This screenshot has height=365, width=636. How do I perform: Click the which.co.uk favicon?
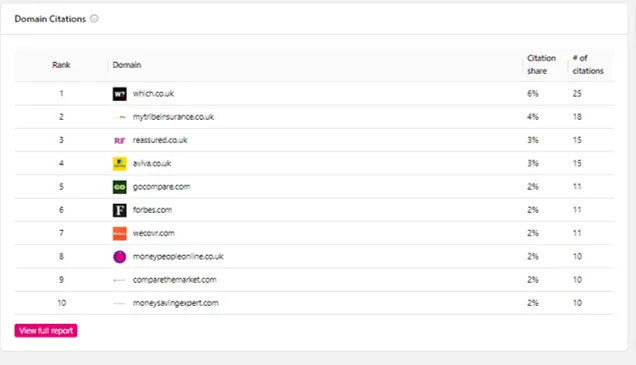(119, 94)
